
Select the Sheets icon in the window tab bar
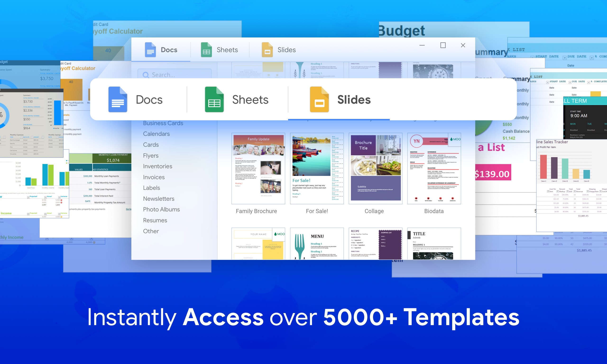(x=206, y=50)
